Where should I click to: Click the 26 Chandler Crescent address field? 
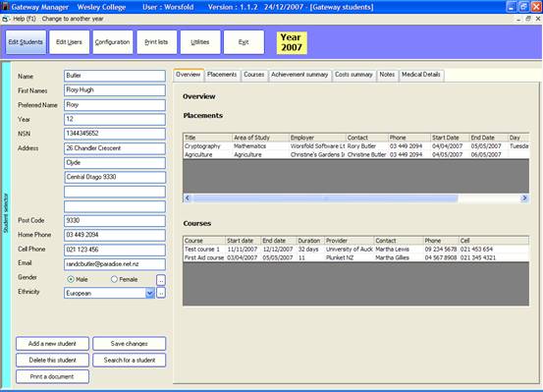(x=115, y=148)
